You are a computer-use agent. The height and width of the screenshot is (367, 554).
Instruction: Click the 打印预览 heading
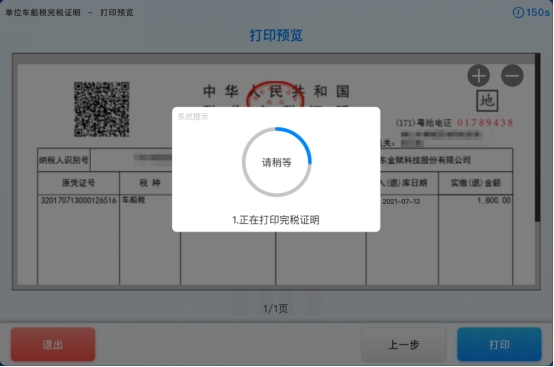[276, 35]
